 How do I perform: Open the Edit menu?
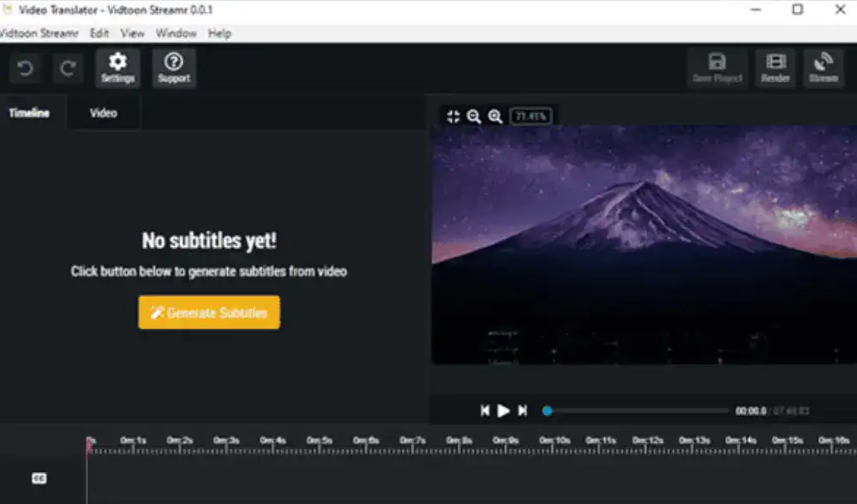coord(99,33)
